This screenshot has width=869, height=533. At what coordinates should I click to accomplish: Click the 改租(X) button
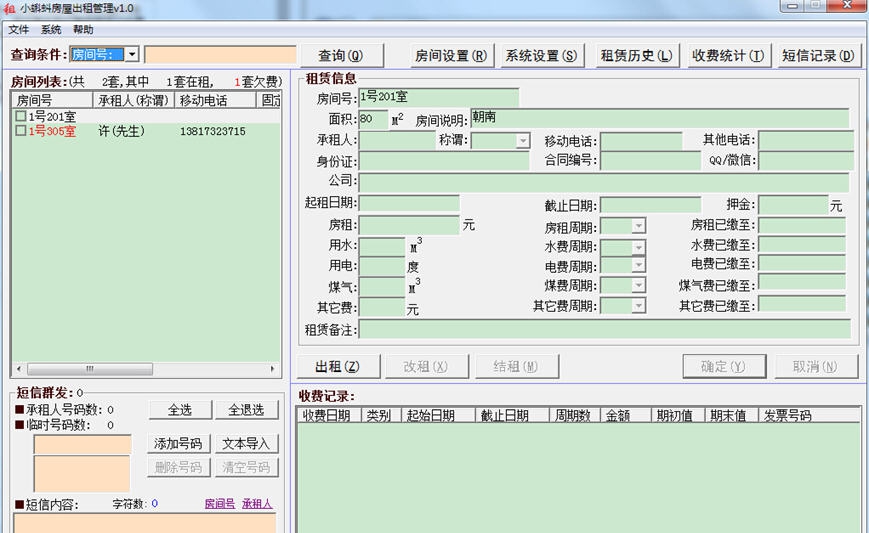coord(426,366)
